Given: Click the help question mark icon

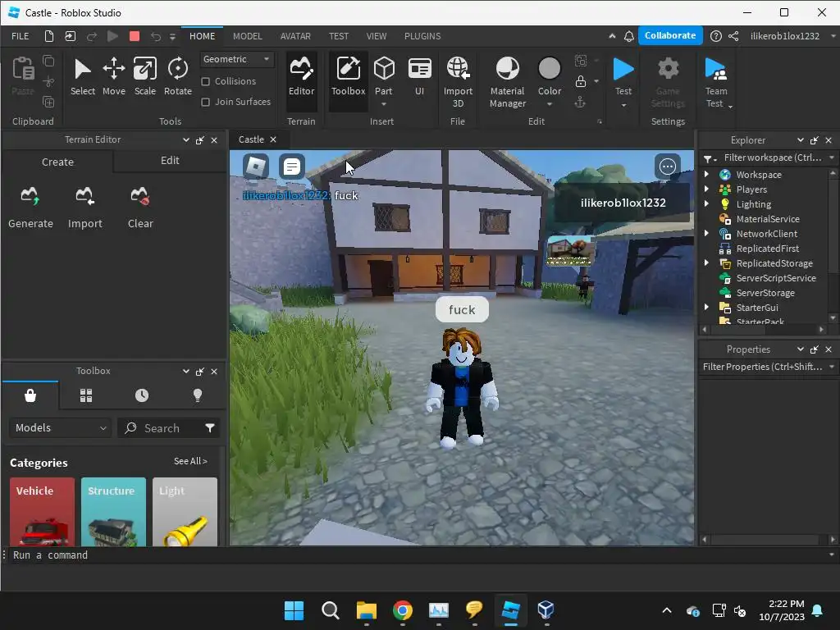Looking at the screenshot, I should (x=715, y=36).
